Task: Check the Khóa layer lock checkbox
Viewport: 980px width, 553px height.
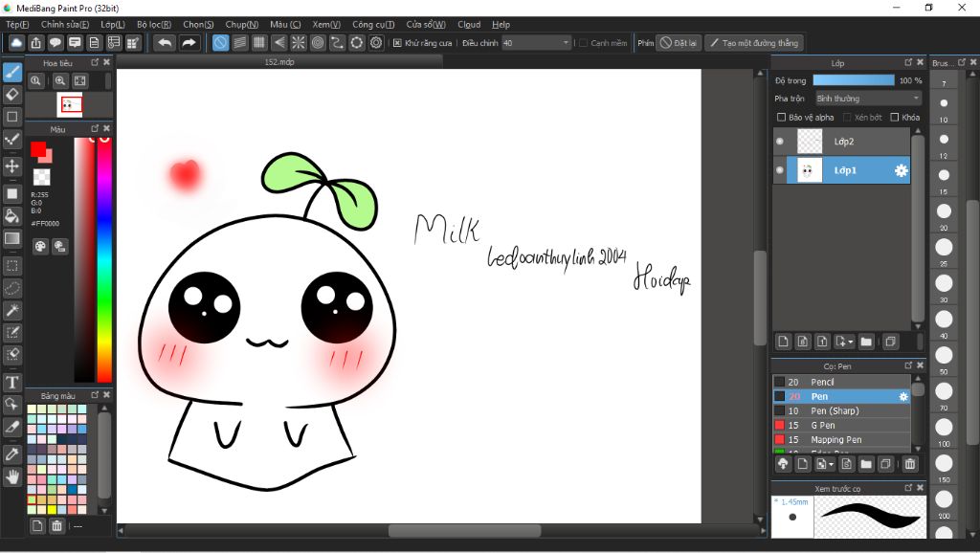Action: (x=895, y=117)
